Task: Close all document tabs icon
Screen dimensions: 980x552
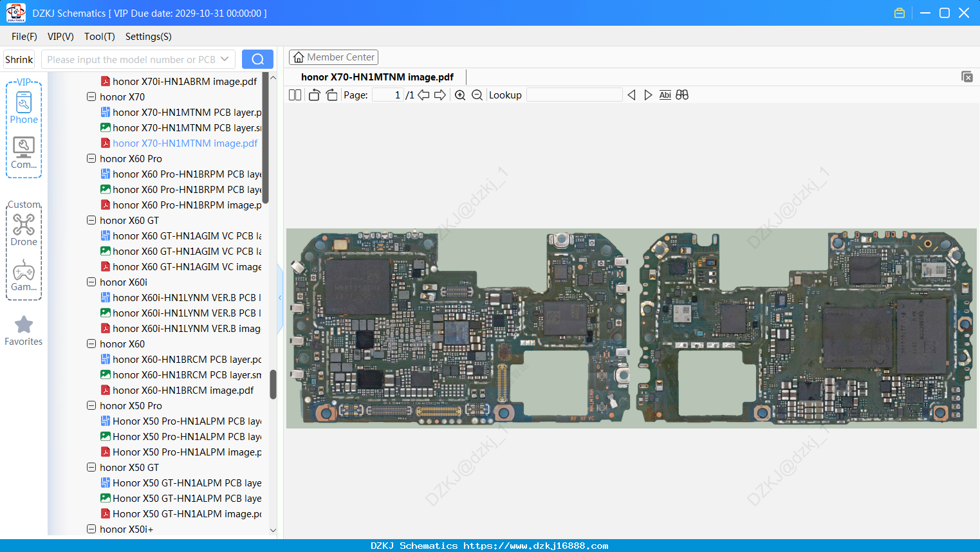Action: (x=967, y=77)
